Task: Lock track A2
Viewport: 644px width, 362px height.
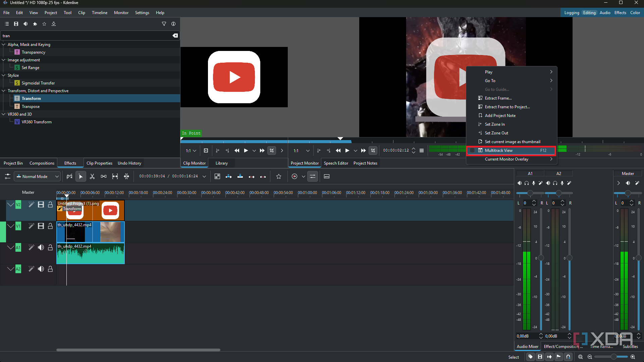Action: (x=50, y=269)
